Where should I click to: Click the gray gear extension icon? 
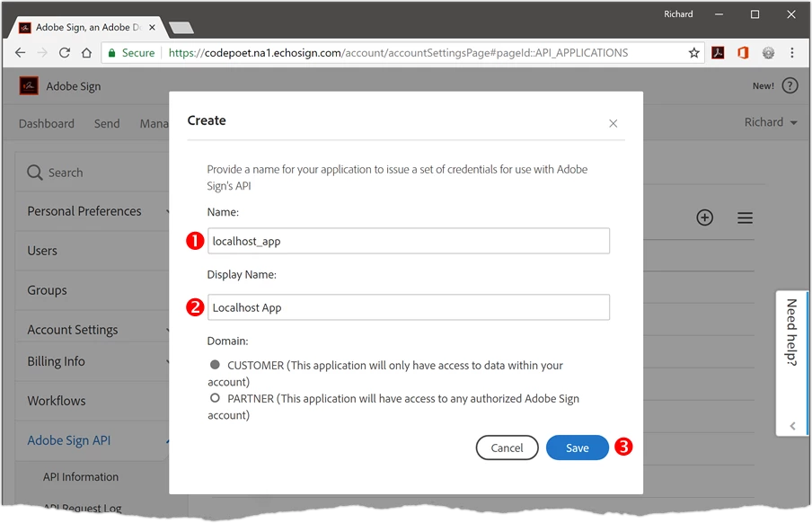coord(768,53)
